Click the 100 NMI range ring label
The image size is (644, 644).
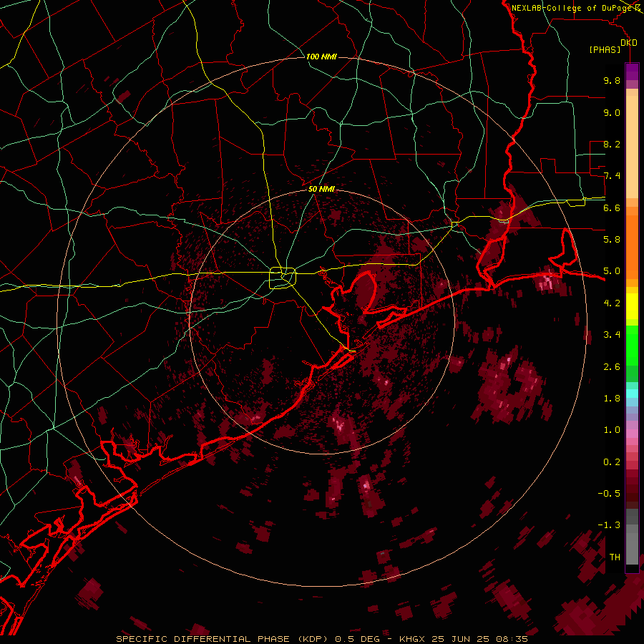tap(321, 57)
